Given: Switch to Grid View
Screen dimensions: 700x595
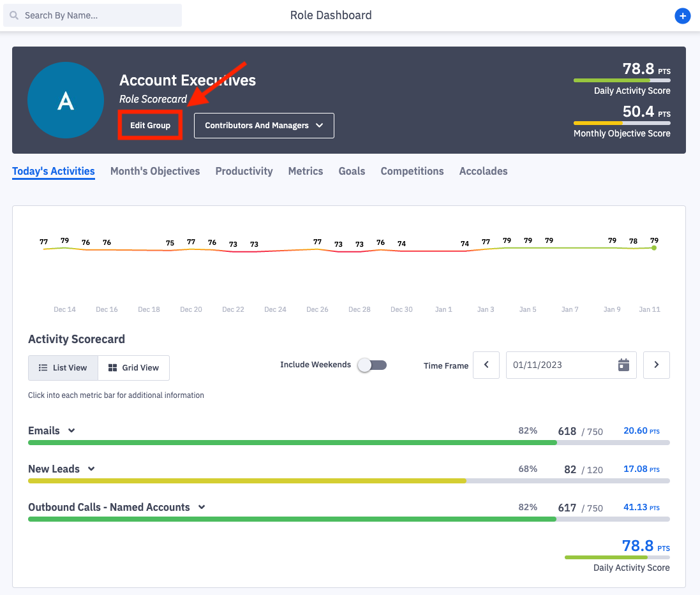Looking at the screenshot, I should click(133, 368).
